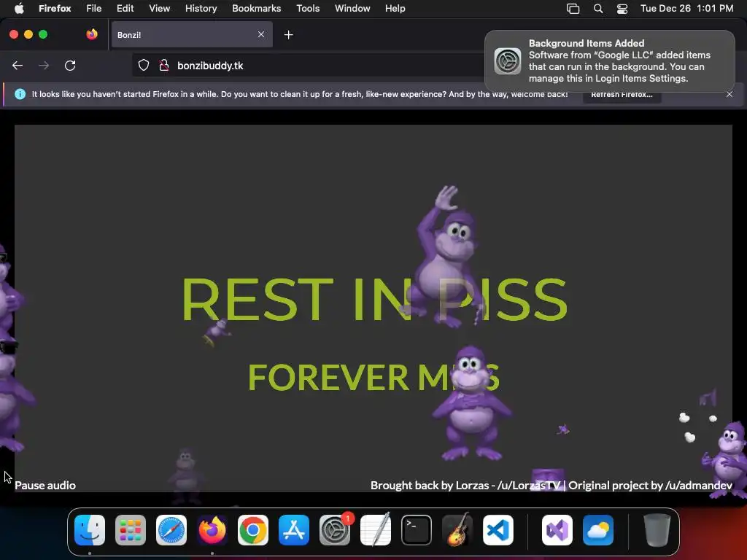Click Firefox icon in the Dock
The image size is (747, 560).
point(212,530)
